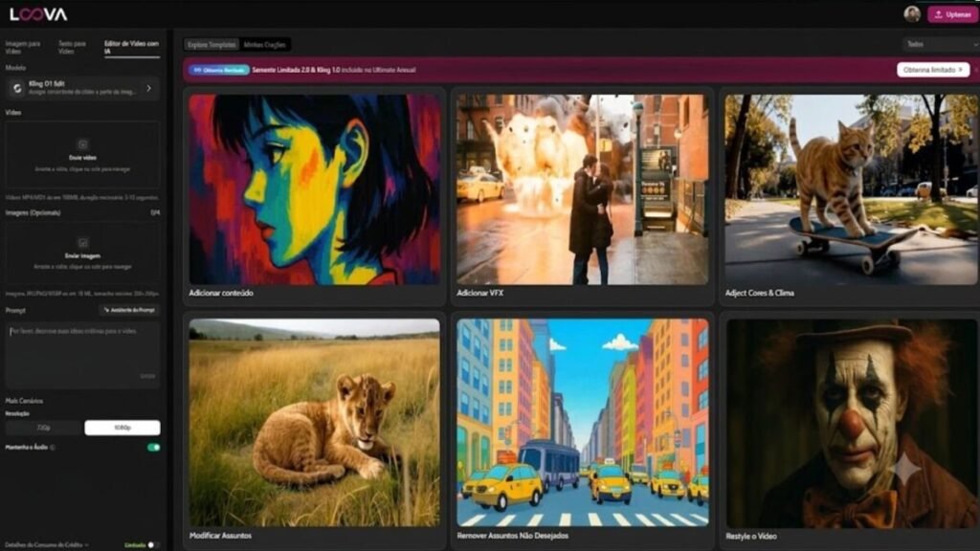
Task: Click the Enviar imagem upload icon
Action: 82,242
